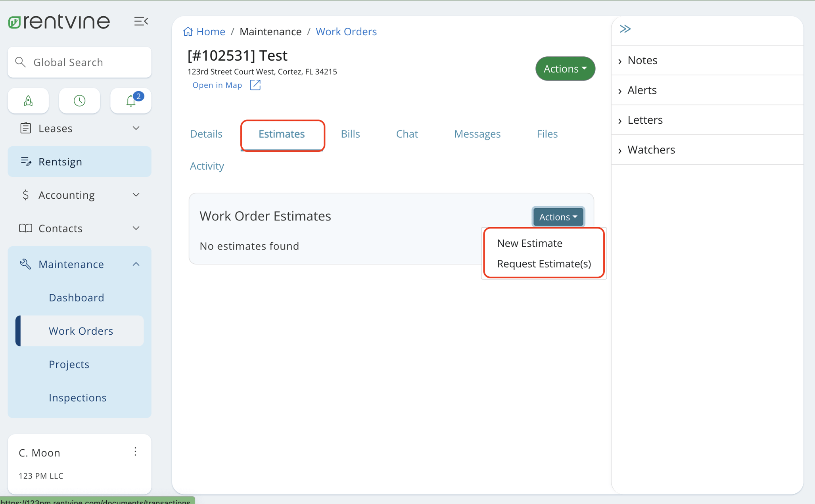Switch to the Bills tab
Screen dimensions: 815x504
click(350, 134)
